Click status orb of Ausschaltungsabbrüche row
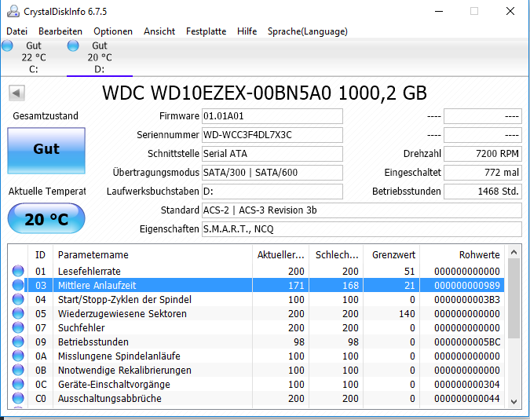Viewport: 530px width, 420px height. pyautogui.click(x=18, y=398)
